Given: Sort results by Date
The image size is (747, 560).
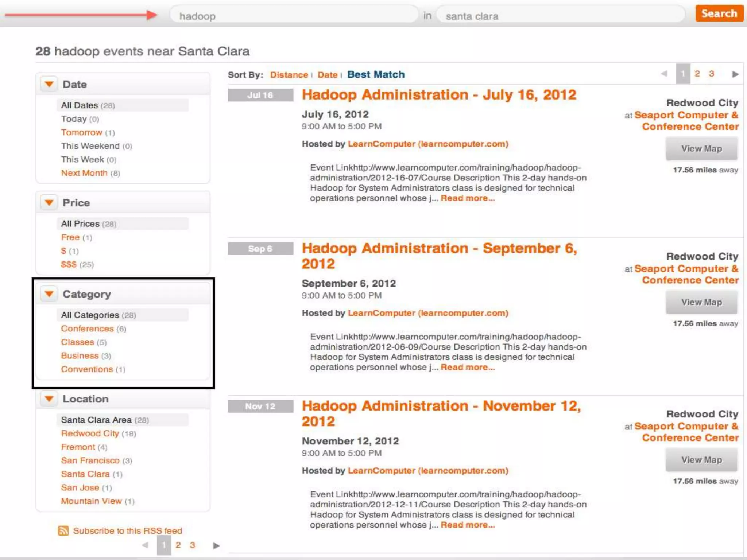Looking at the screenshot, I should click(327, 75).
